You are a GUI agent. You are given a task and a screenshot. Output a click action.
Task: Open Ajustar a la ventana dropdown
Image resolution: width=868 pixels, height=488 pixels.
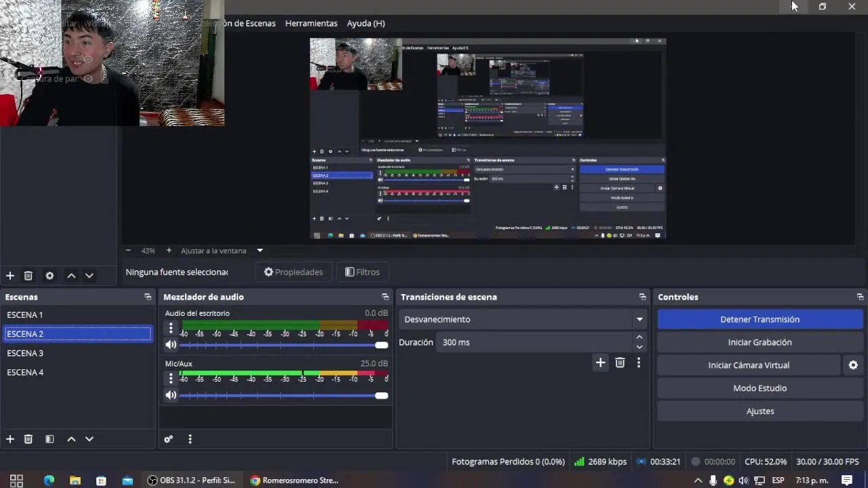click(x=259, y=251)
